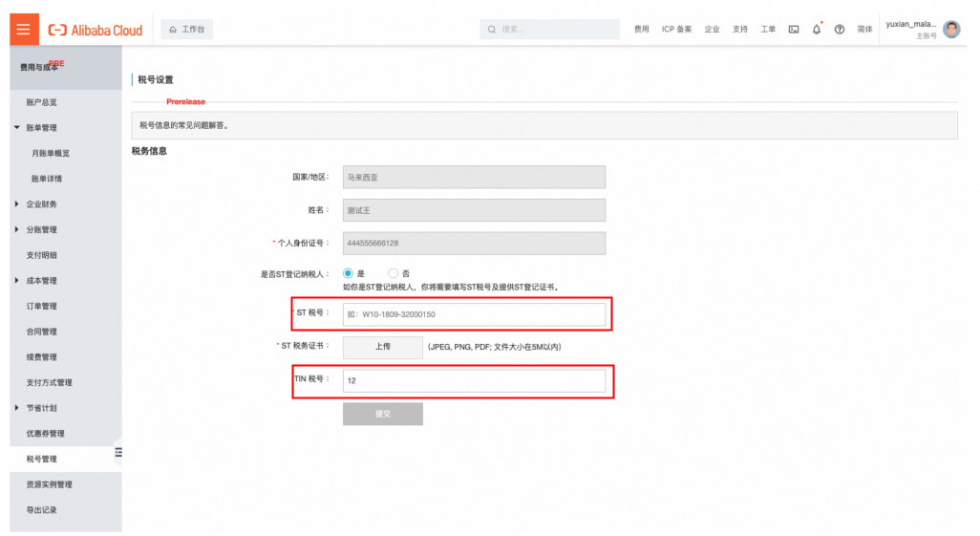The image size is (980, 536).
Task: Open 订单管理 in the sidebar
Action: [41, 306]
